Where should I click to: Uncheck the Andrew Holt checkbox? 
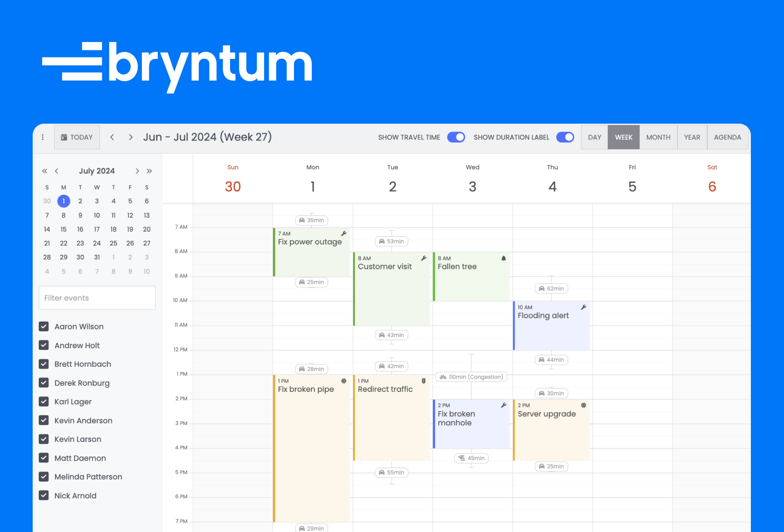(44, 345)
